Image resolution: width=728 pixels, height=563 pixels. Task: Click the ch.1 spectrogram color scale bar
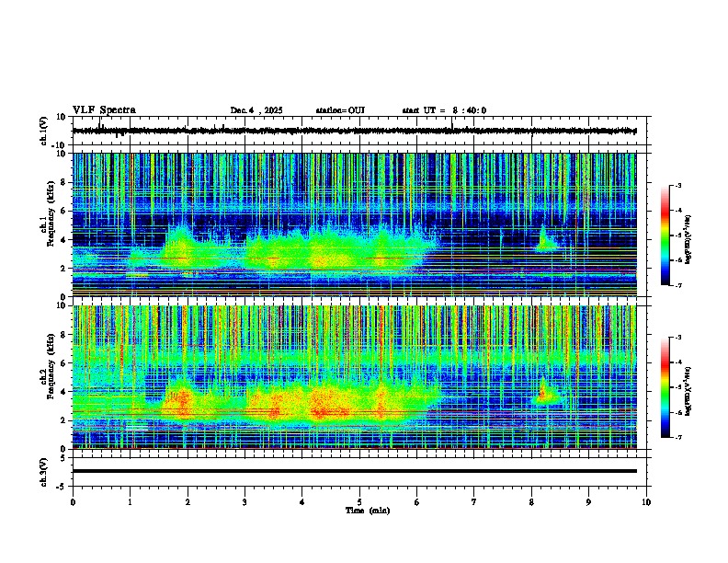(665, 236)
